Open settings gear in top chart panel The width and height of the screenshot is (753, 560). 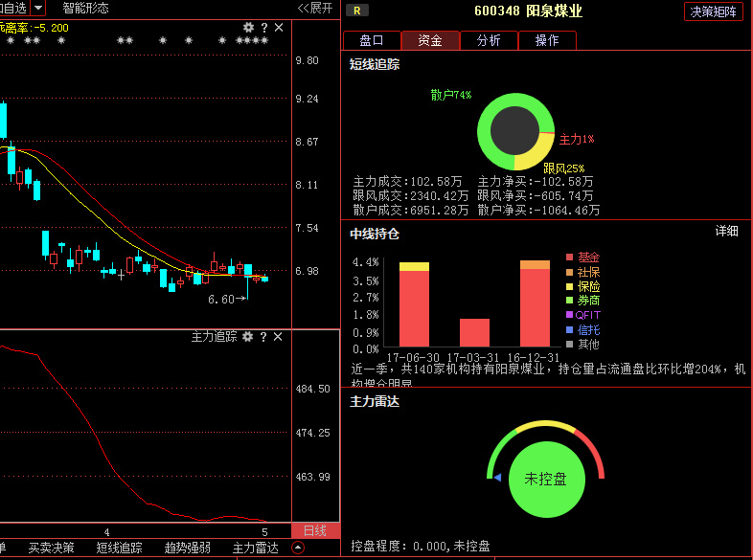[249, 28]
